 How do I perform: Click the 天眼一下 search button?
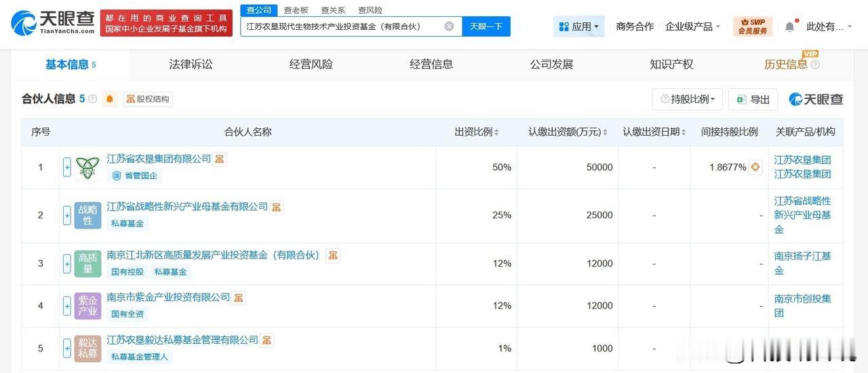point(486,26)
